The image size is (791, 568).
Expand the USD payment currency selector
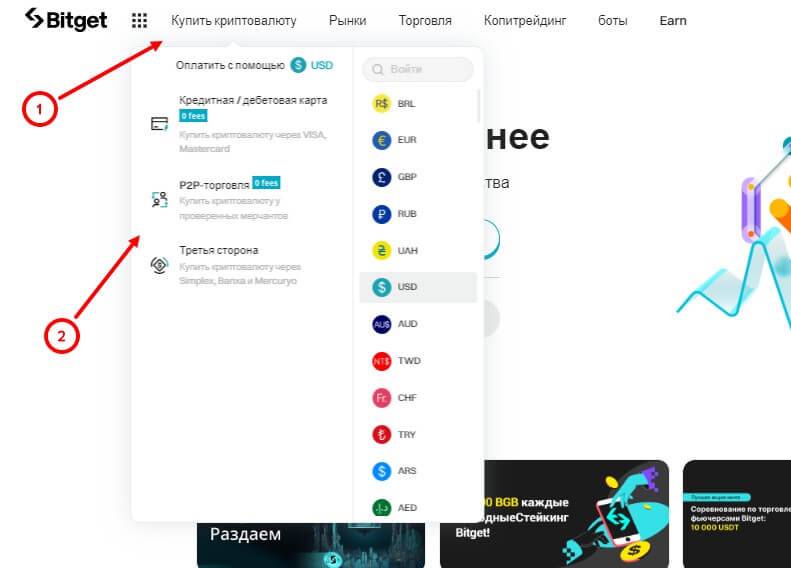[x=312, y=65]
